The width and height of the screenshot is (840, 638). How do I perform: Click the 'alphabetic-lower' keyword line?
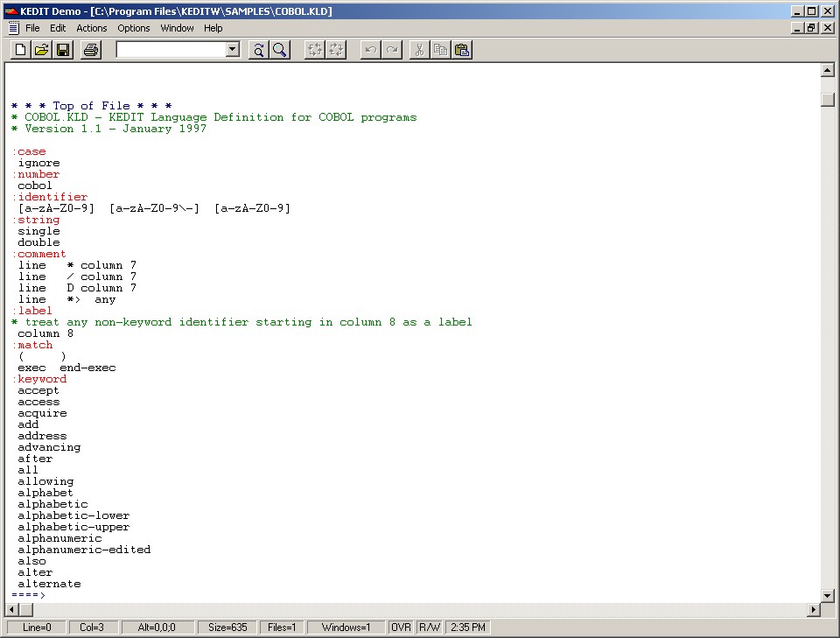tap(73, 515)
